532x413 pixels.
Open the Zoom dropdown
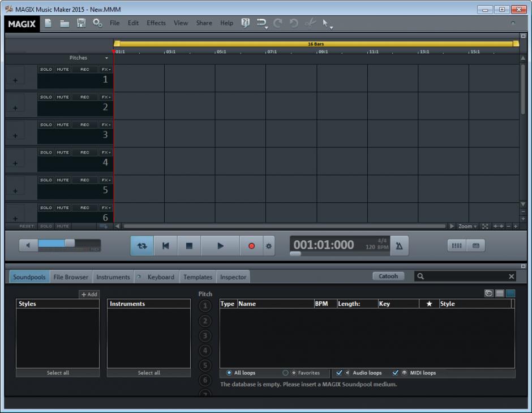467,226
